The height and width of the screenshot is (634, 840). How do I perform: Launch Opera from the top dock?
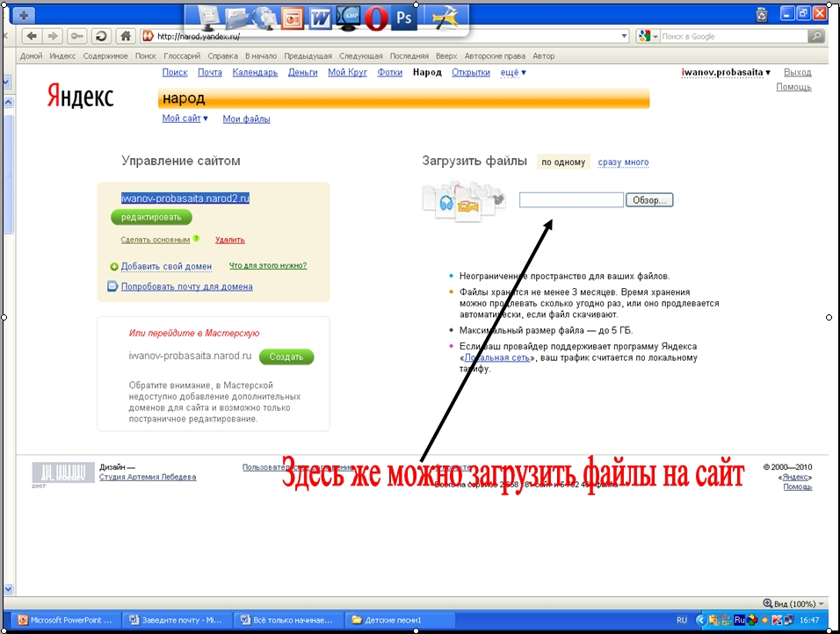(376, 19)
